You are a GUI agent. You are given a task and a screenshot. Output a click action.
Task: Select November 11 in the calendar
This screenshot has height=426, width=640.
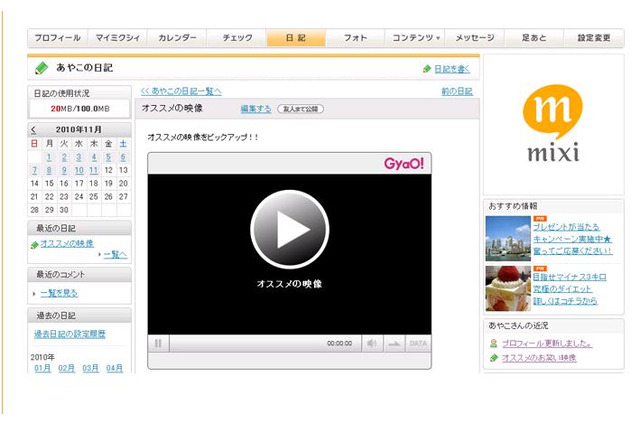pyautogui.click(x=93, y=170)
